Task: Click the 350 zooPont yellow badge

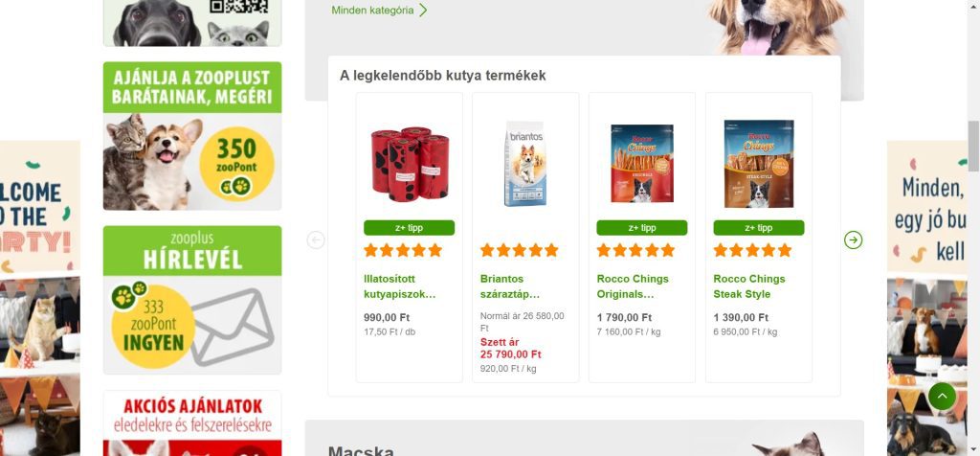Action: (x=236, y=164)
